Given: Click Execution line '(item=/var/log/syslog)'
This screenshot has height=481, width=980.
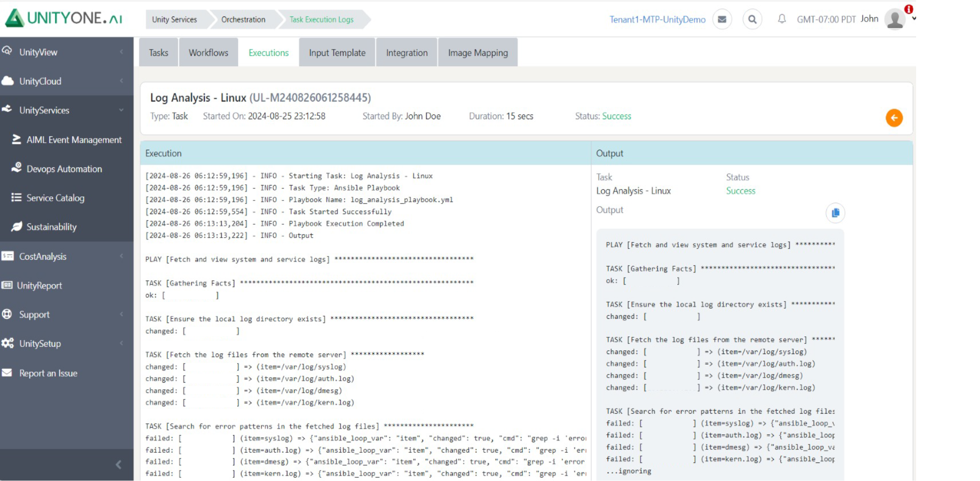Looking at the screenshot, I should 301,367.
